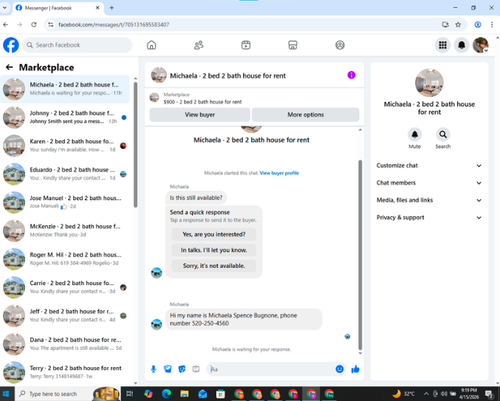Open the Windows Start menu
Viewport: 500px width, 401px height.
pos(7,394)
